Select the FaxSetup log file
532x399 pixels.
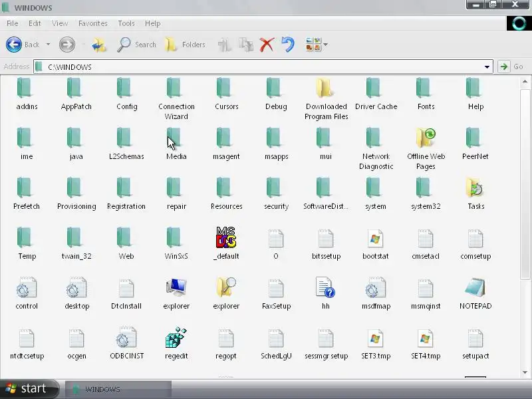pos(276,289)
